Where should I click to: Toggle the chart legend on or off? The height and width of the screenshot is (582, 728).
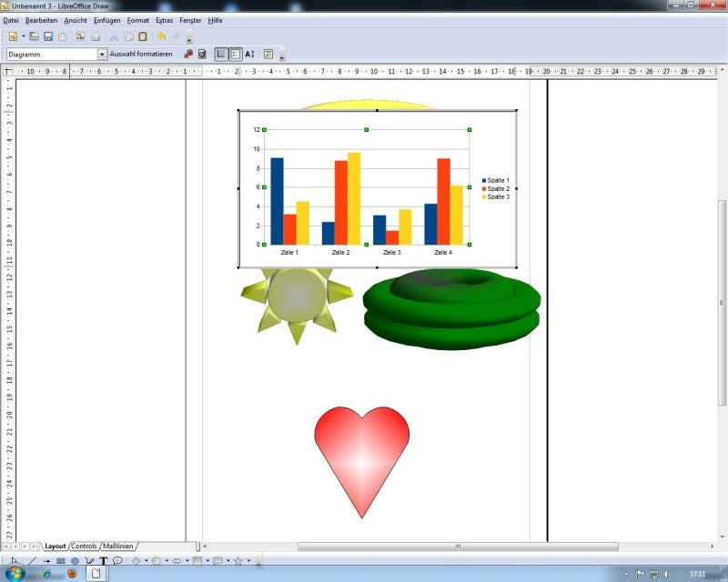(236, 55)
